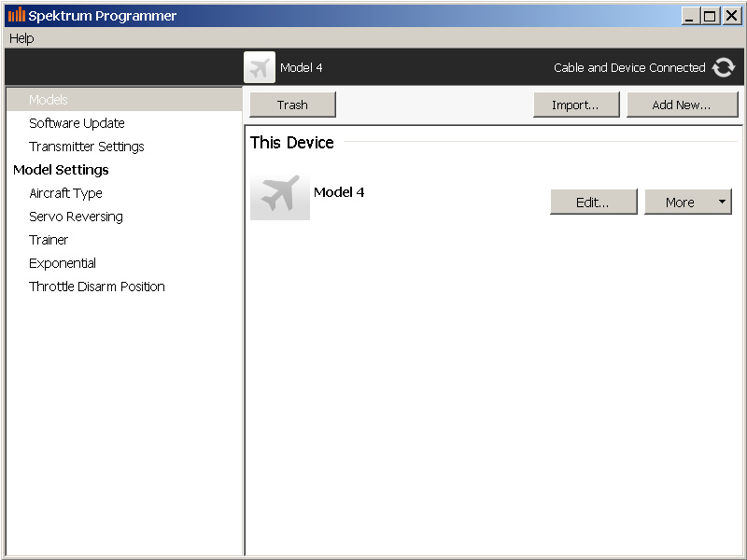Expand the More dropdown arrow

[722, 202]
